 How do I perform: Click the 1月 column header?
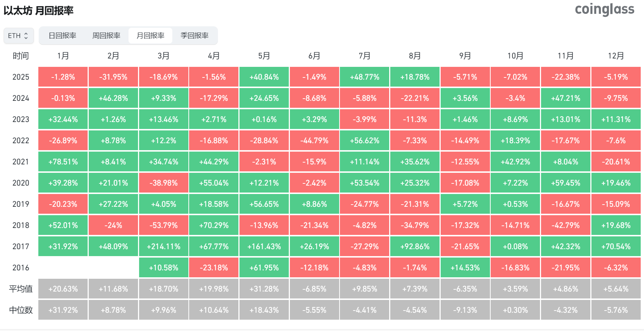[63, 56]
